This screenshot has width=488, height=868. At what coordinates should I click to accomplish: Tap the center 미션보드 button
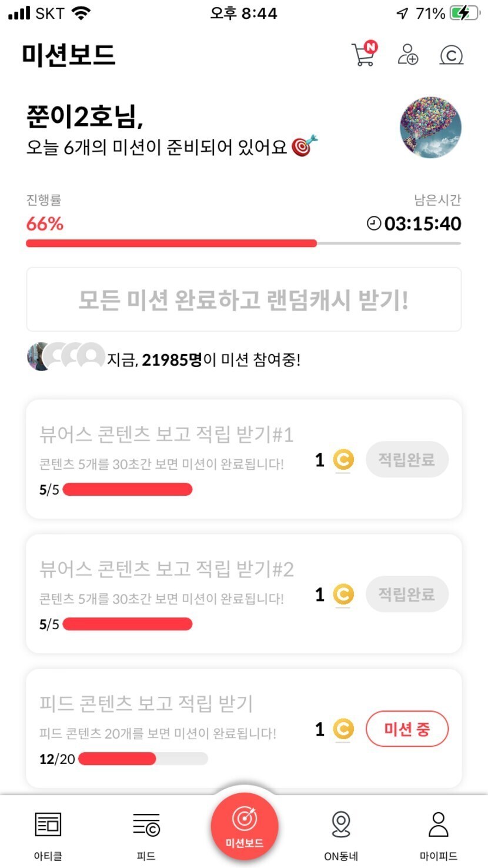pyautogui.click(x=244, y=826)
